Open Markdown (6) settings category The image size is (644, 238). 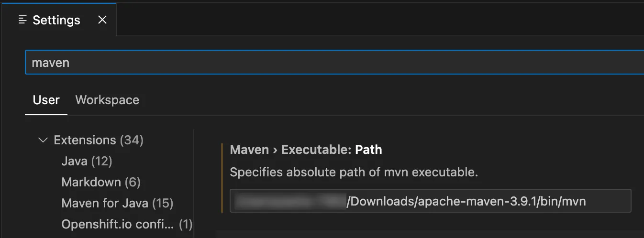coord(101,182)
